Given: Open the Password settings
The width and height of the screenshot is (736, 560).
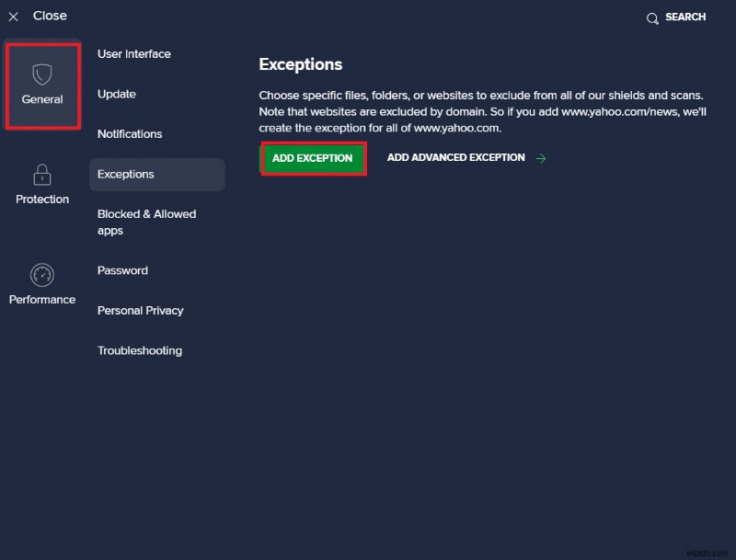Looking at the screenshot, I should 122,271.
